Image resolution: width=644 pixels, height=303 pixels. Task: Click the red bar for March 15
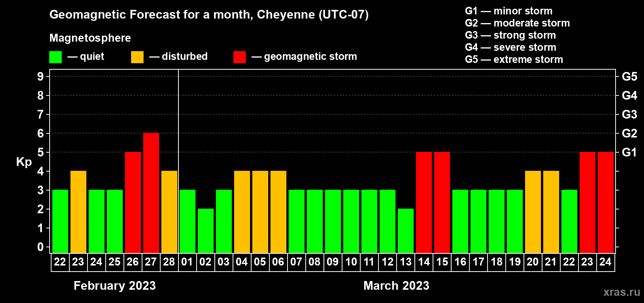[x=442, y=203]
